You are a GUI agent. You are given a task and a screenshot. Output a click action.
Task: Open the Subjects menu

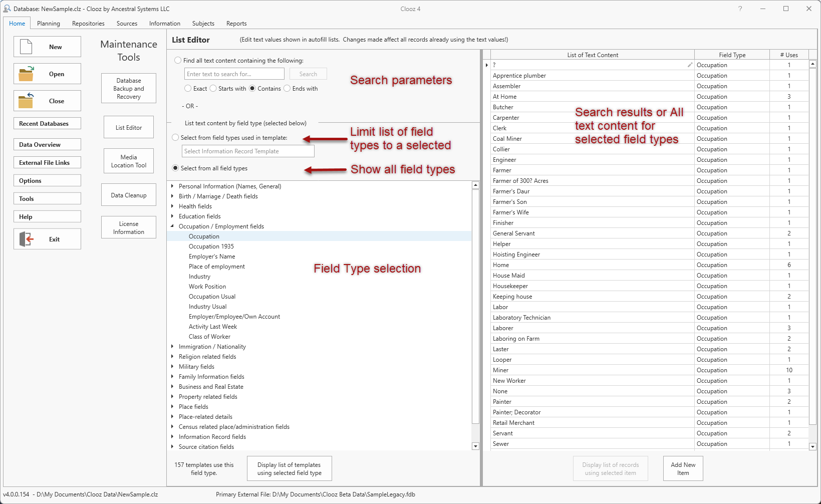pyautogui.click(x=203, y=23)
